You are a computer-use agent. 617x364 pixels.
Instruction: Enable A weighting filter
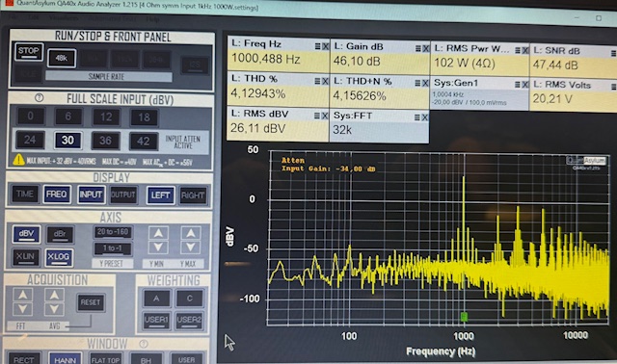tap(156, 299)
